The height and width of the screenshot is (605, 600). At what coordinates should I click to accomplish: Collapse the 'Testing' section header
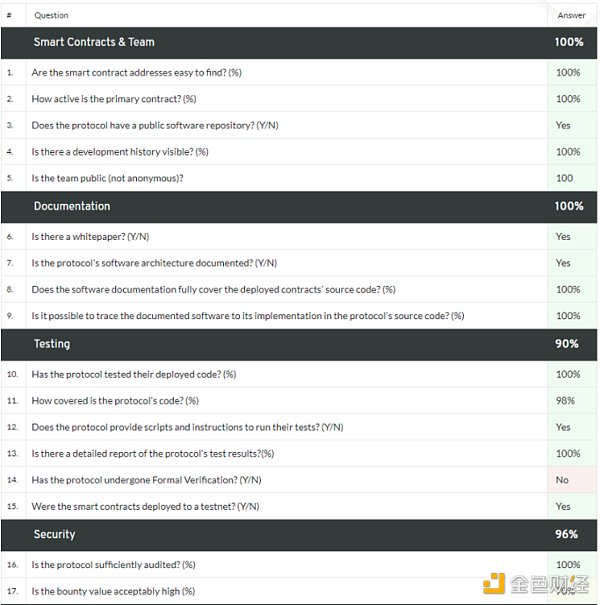(x=52, y=344)
